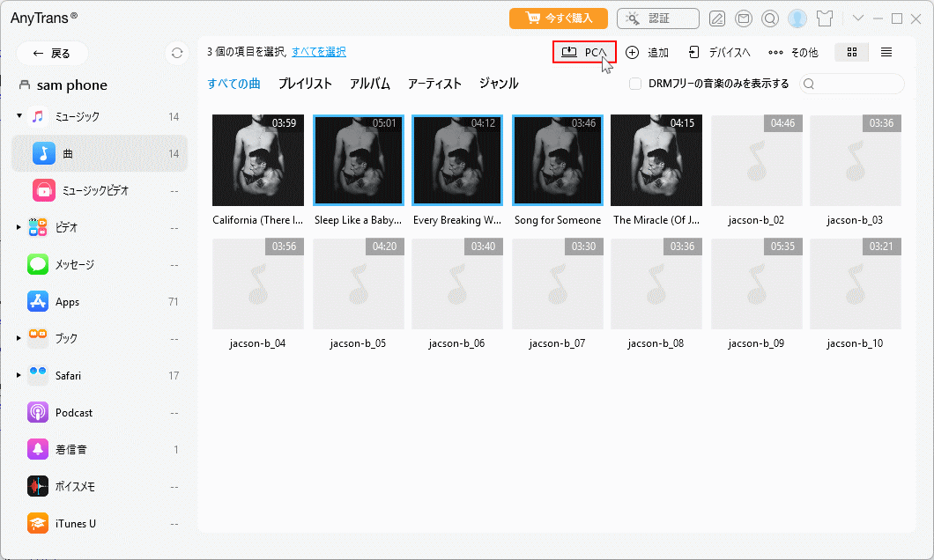
Task: Collapse the ミュージック tree section
Action: click(x=19, y=116)
